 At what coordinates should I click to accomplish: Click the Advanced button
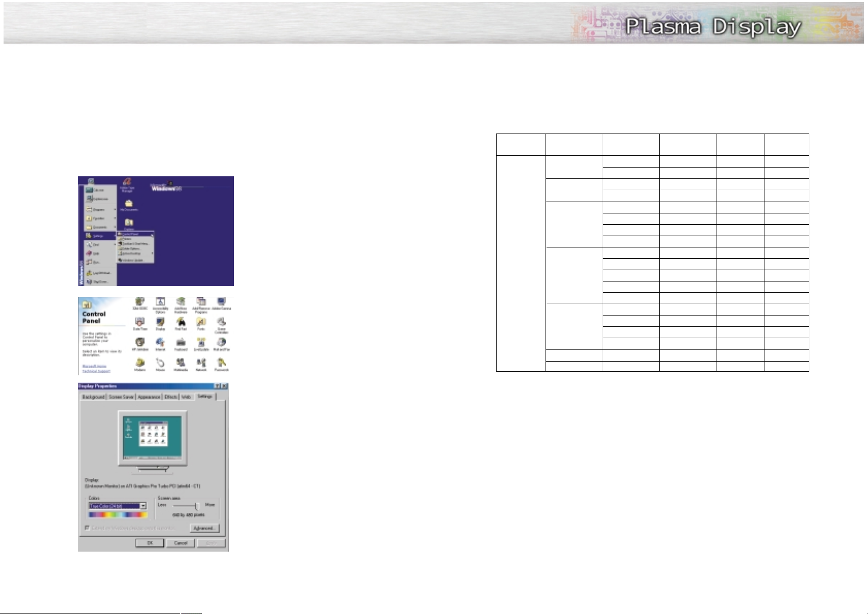point(205,528)
